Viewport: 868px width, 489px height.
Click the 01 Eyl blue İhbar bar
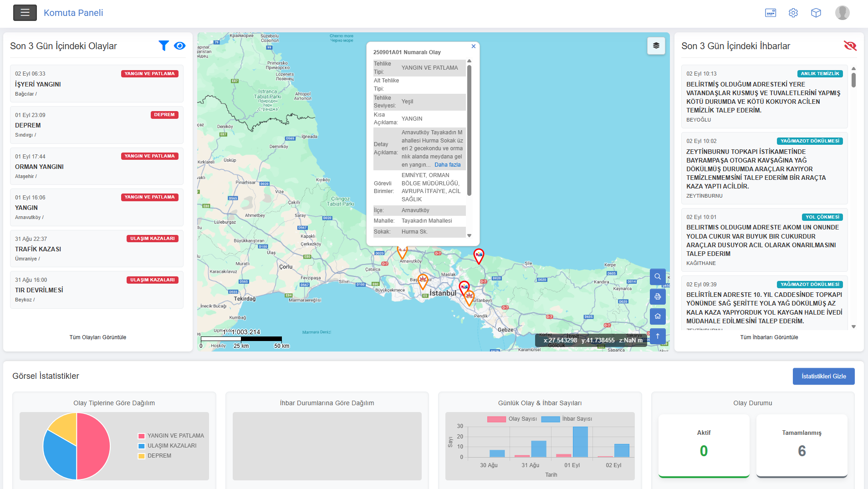click(580, 442)
